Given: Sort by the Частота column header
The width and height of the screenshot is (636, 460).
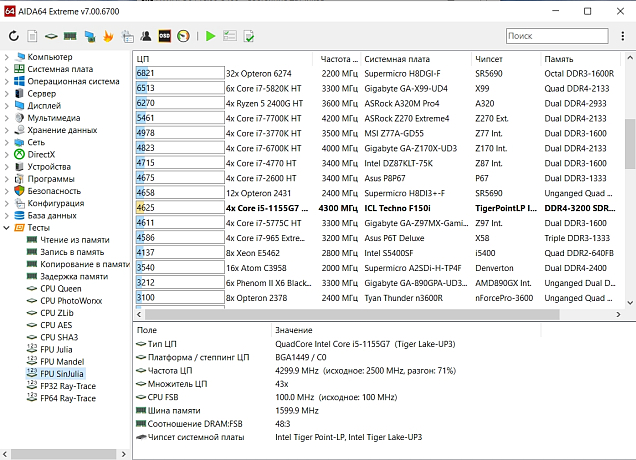Looking at the screenshot, I should coord(340,58).
